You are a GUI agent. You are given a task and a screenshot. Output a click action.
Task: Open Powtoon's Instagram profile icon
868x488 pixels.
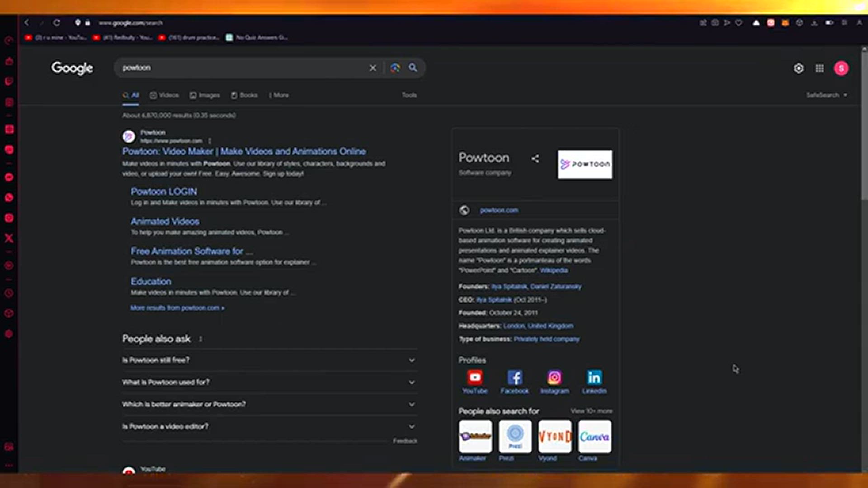click(x=555, y=377)
